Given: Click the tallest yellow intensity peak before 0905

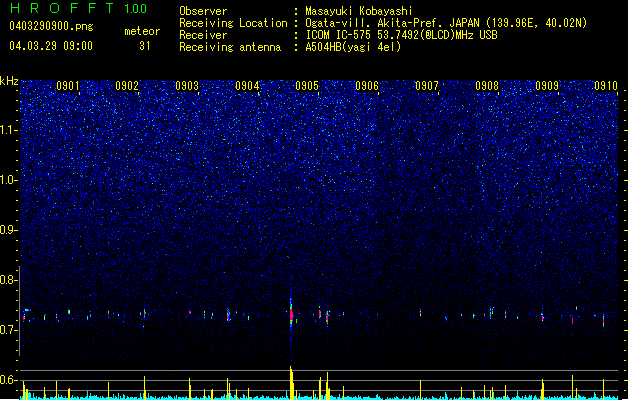Looking at the screenshot, I should click(x=291, y=382).
